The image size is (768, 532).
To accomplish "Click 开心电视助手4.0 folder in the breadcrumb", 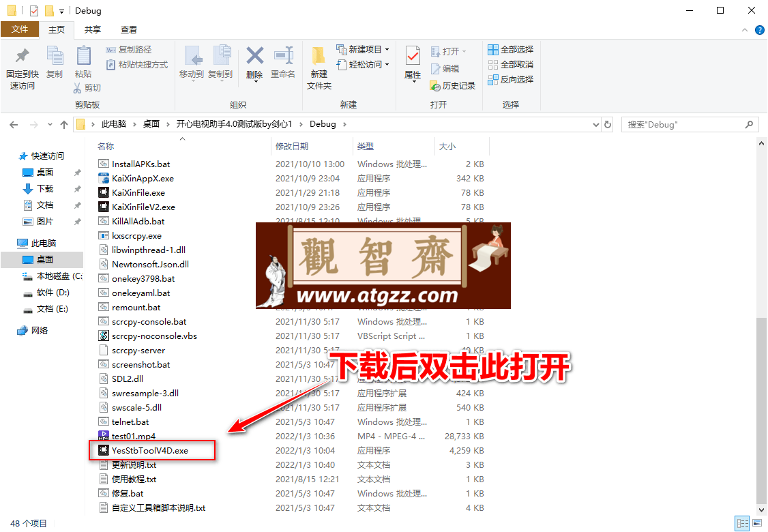I will [x=234, y=124].
